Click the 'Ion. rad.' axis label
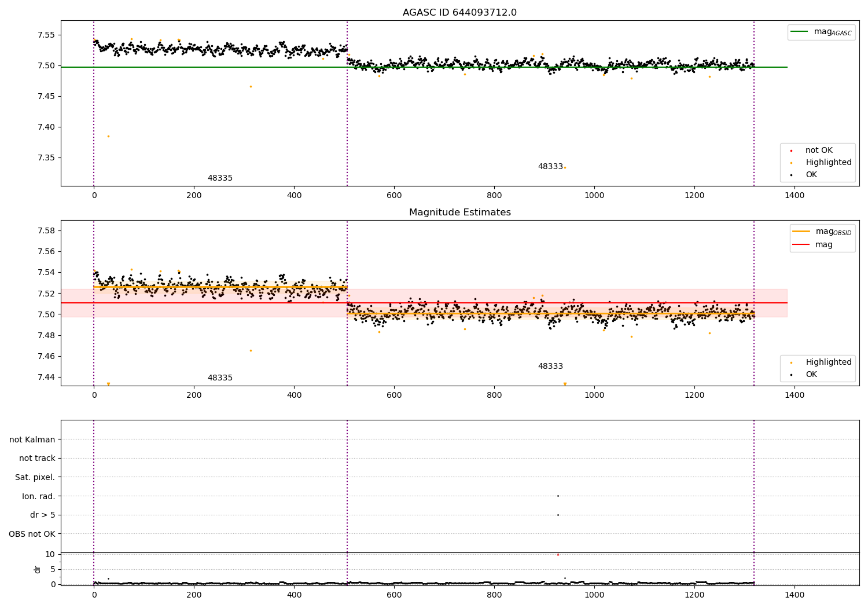Image resolution: width=868 pixels, height=608 pixels. tap(39, 496)
